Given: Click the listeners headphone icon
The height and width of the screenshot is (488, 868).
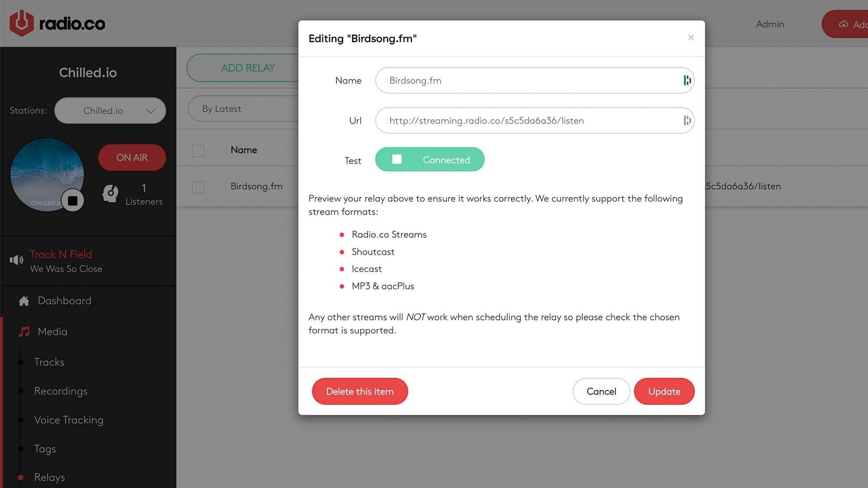Looking at the screenshot, I should 110,194.
